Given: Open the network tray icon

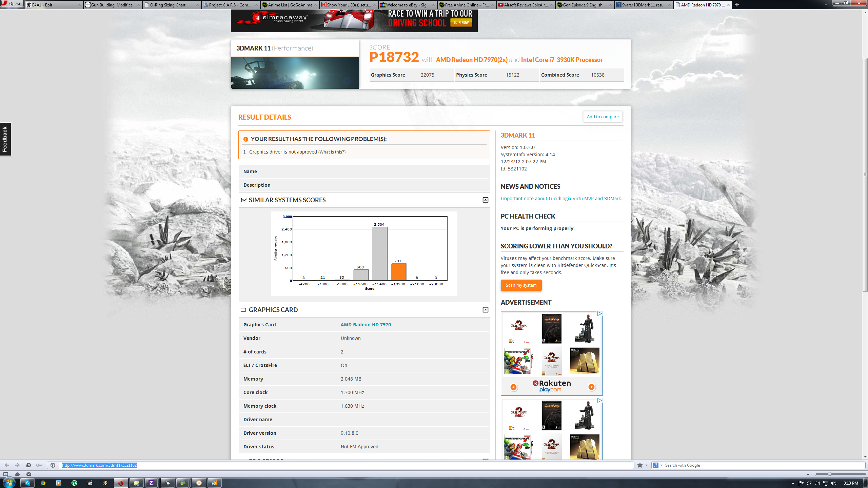Looking at the screenshot, I should point(826,483).
